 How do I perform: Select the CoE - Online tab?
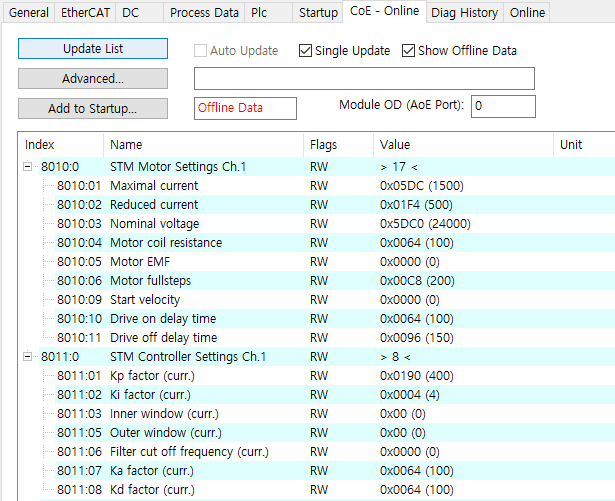(x=384, y=11)
